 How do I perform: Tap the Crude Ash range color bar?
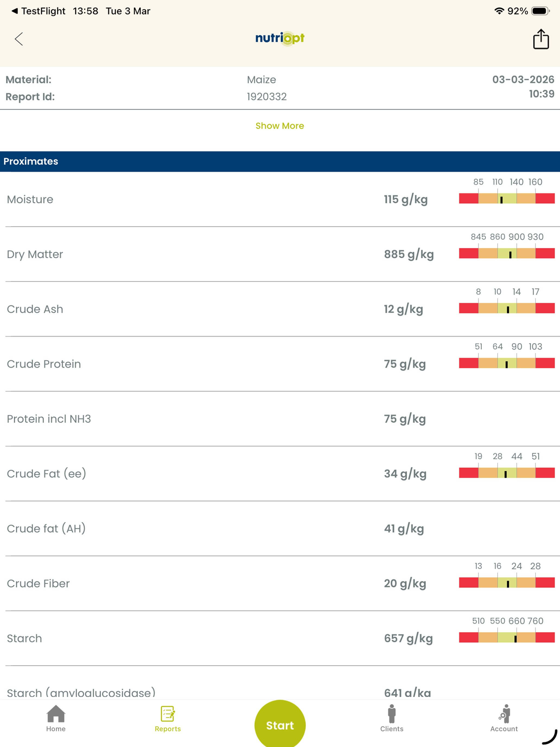pyautogui.click(x=507, y=308)
